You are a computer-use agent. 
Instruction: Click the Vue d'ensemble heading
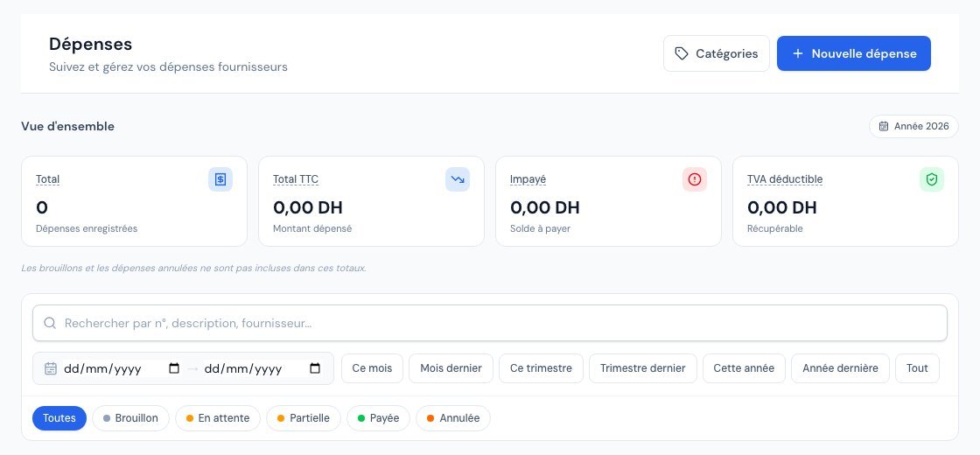click(67, 126)
